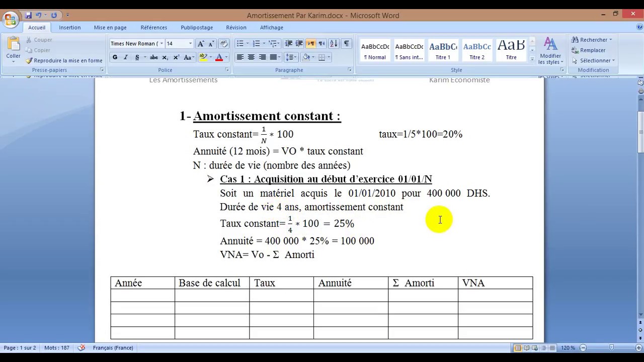Increase paragraph indent

coord(299,44)
